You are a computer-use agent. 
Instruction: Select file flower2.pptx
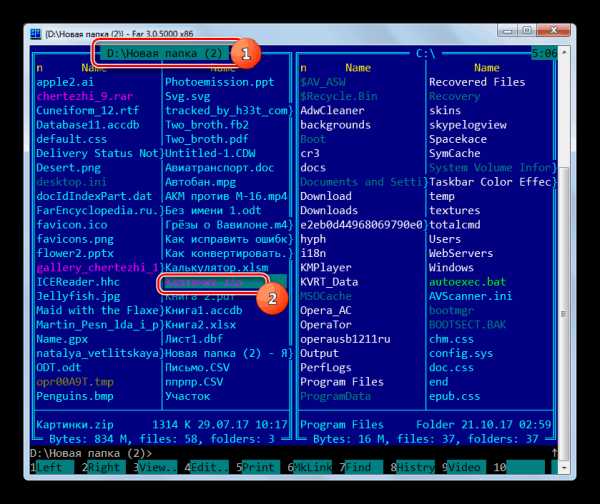(75, 253)
